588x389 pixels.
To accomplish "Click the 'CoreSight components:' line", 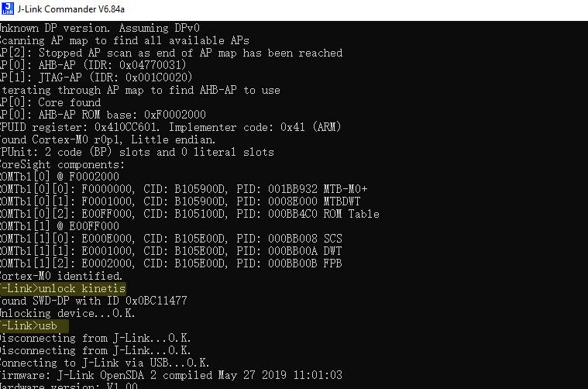I will coord(62,164).
